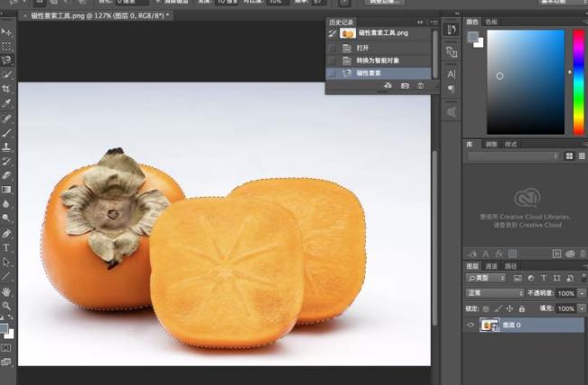The width and height of the screenshot is (588, 385).
Task: Click the camera new-snapshot icon in History
Action: pos(405,86)
